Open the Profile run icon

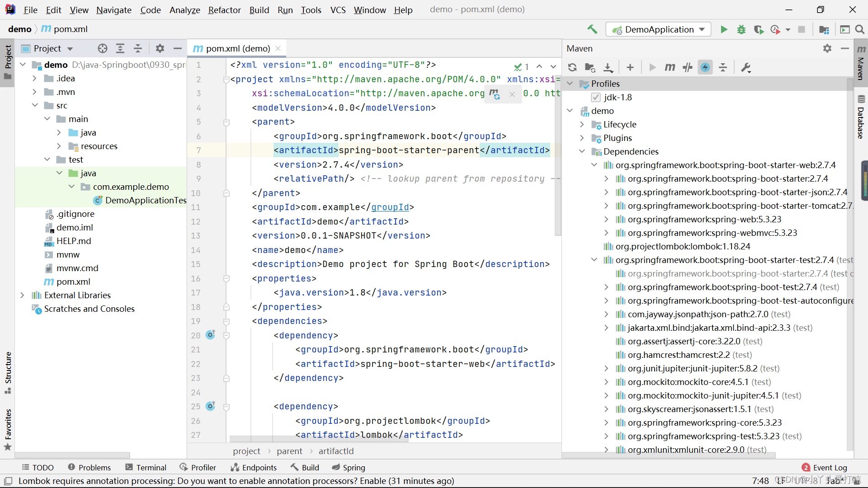[776, 29]
